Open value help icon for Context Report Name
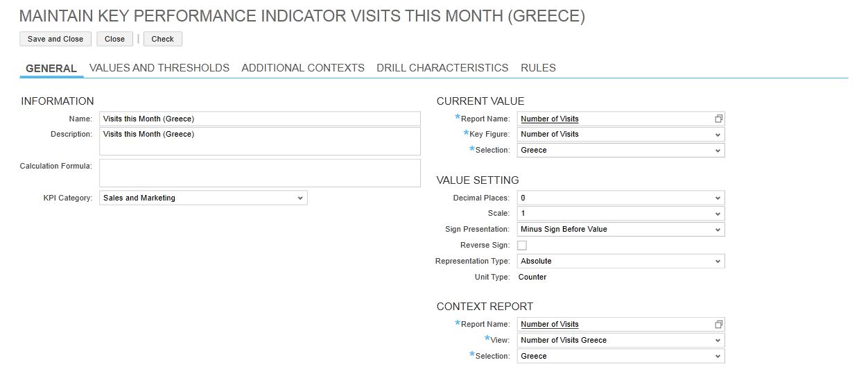 [x=718, y=324]
